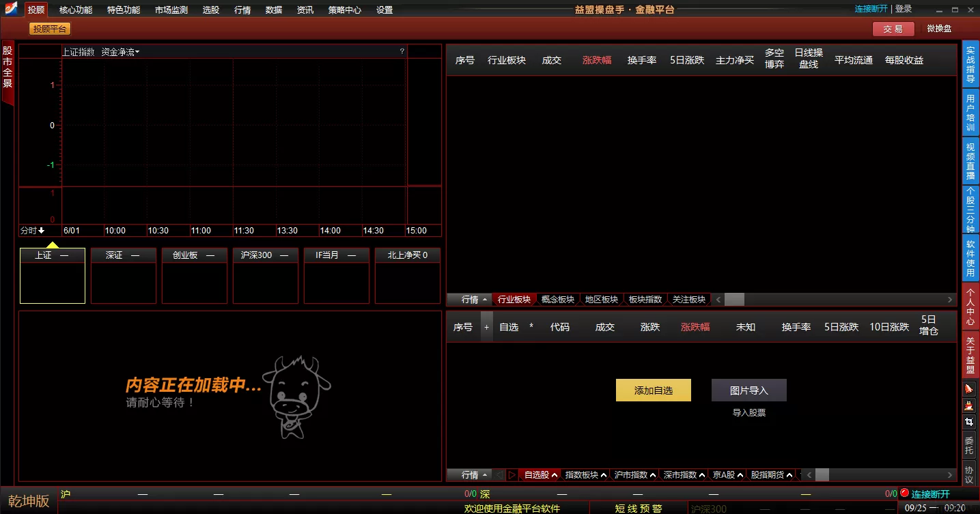Select the 创业板 index card

tap(194, 255)
